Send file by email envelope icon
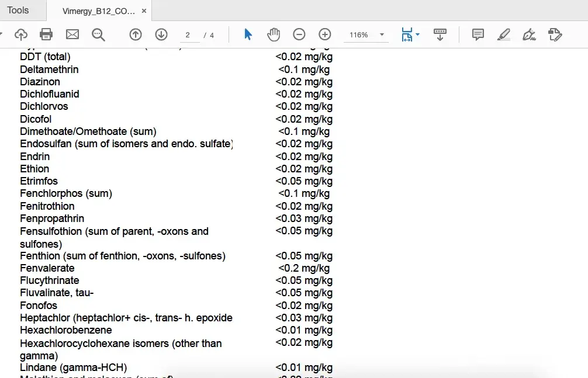Screen dimensions: 588x378 pos(72,35)
